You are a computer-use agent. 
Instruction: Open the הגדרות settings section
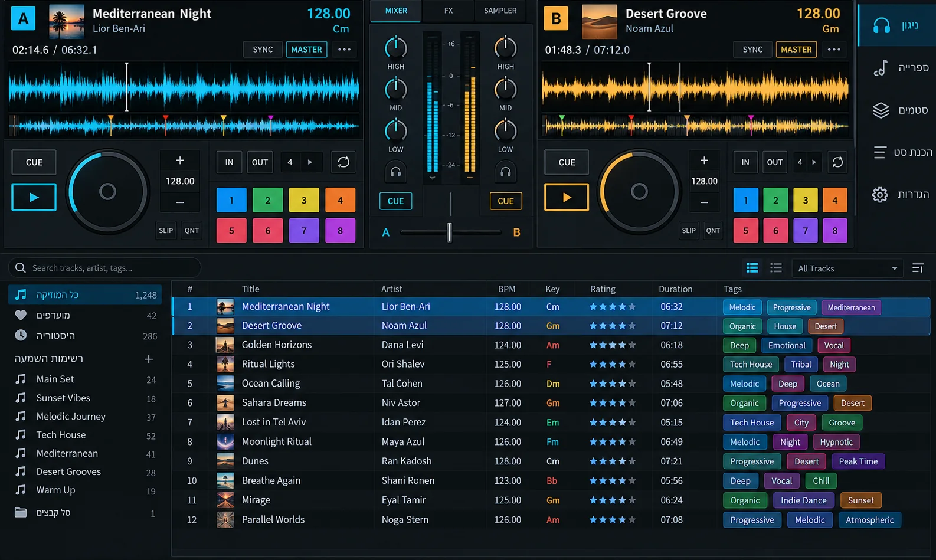(x=900, y=195)
